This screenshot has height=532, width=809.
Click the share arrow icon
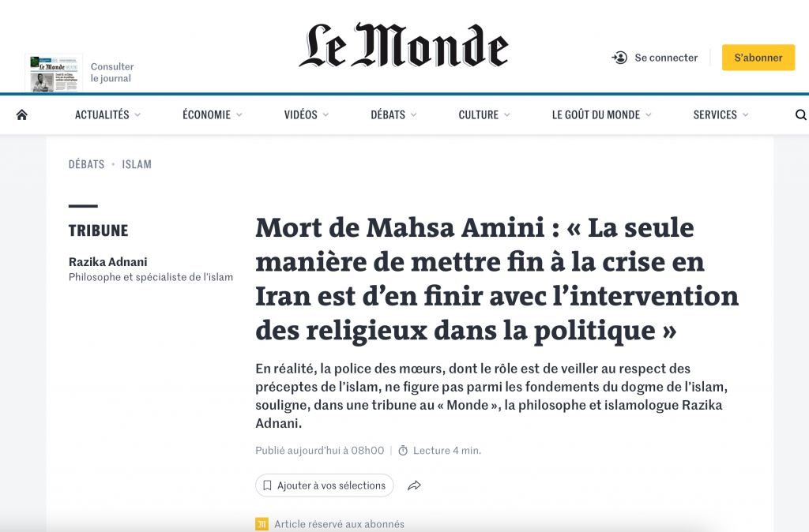[x=414, y=485]
